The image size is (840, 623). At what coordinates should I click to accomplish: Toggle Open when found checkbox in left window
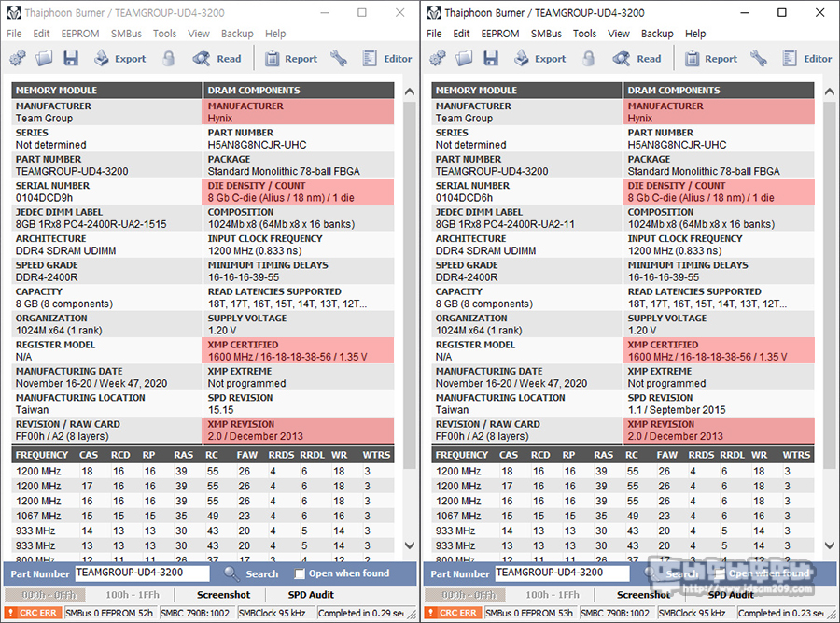300,573
